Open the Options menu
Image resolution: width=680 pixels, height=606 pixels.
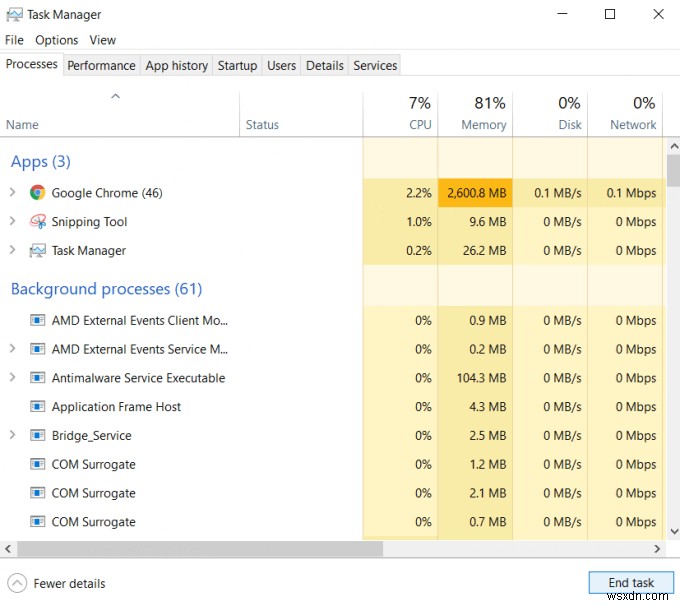pos(57,40)
